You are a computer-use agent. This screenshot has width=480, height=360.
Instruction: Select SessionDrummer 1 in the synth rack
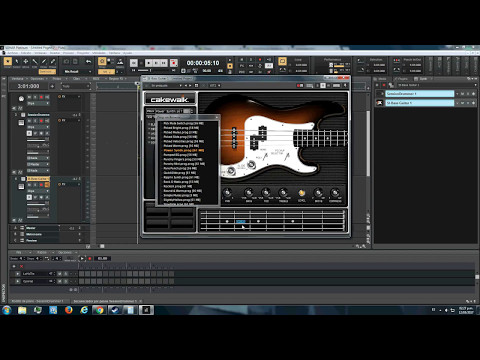click(420, 94)
